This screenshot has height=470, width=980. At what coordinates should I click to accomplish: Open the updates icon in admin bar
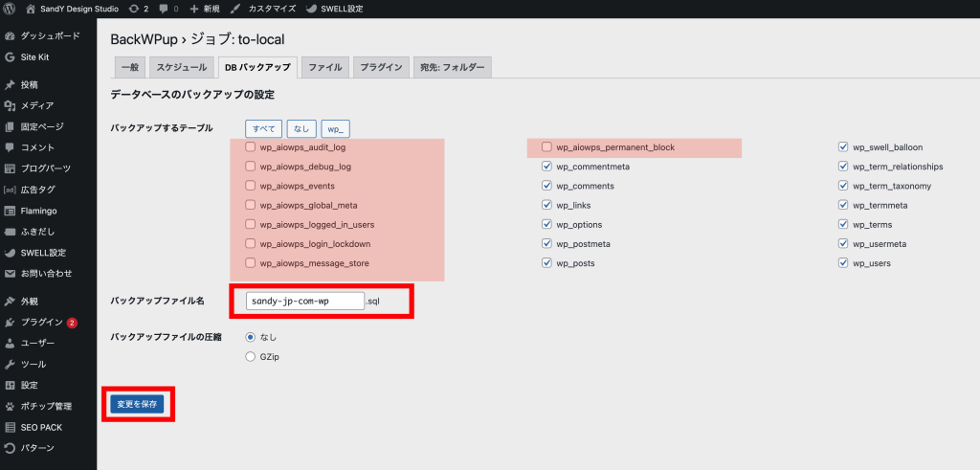(132, 9)
